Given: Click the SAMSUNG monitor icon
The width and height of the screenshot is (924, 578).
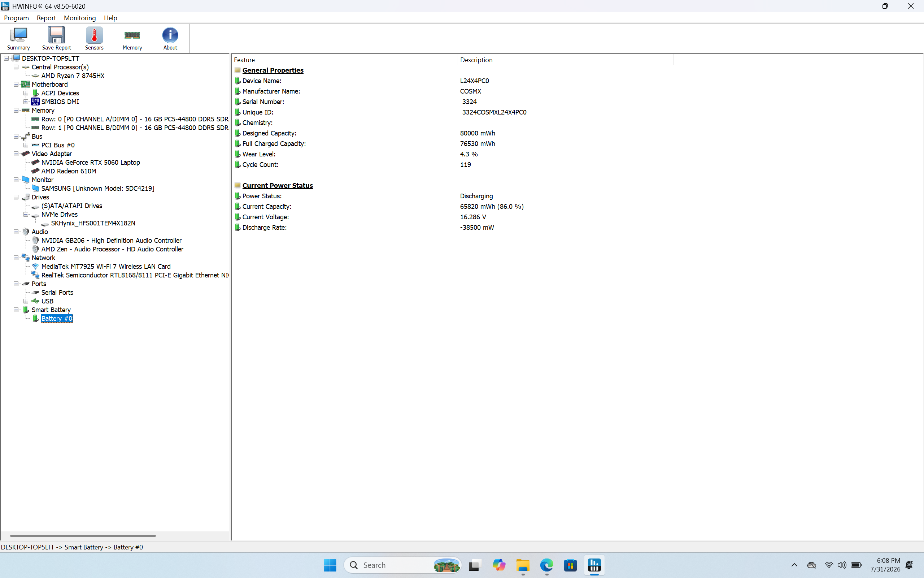Looking at the screenshot, I should tap(35, 189).
